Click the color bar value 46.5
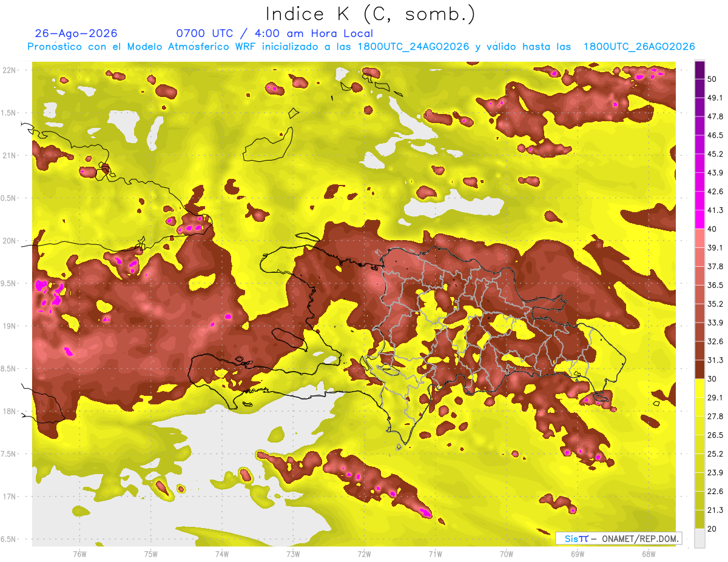Image resolution: width=728 pixels, height=562 pixels. (x=715, y=135)
